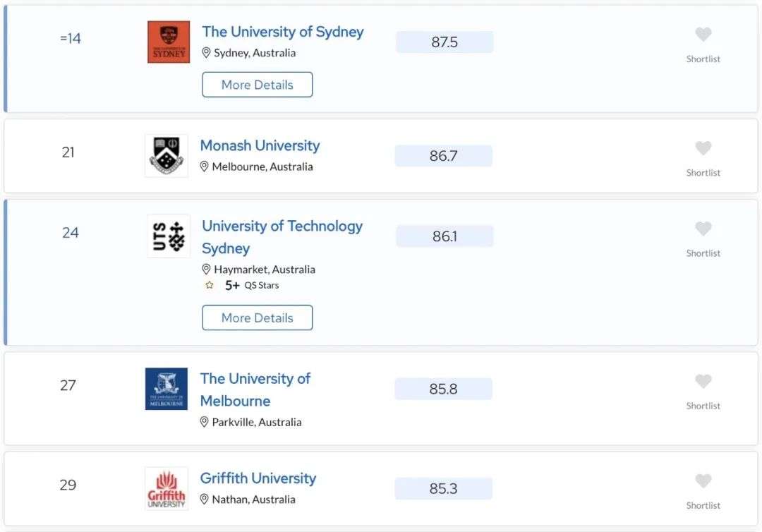Click the Griffith University red logo
This screenshot has height=532, width=762.
(167, 488)
